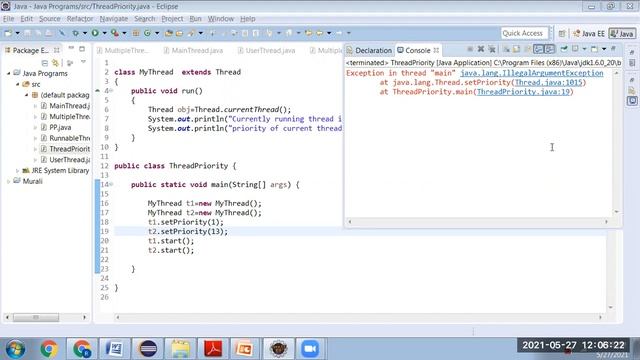Expand the Murali project node

[x=9, y=181]
